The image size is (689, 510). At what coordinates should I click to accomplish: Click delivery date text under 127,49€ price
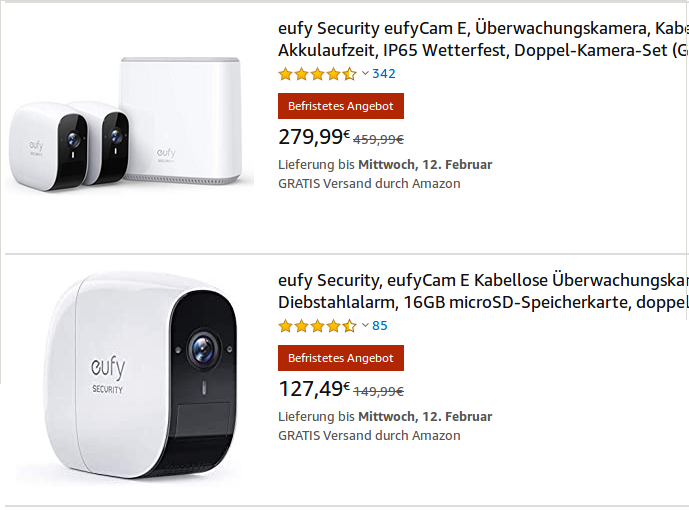coord(385,416)
